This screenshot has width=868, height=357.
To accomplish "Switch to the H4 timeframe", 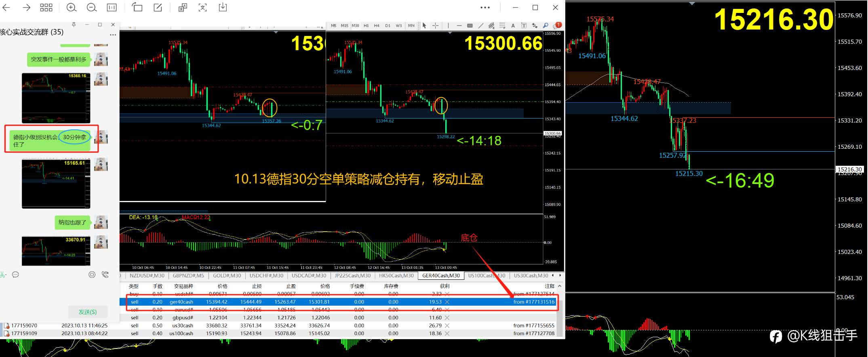I will 377,25.
